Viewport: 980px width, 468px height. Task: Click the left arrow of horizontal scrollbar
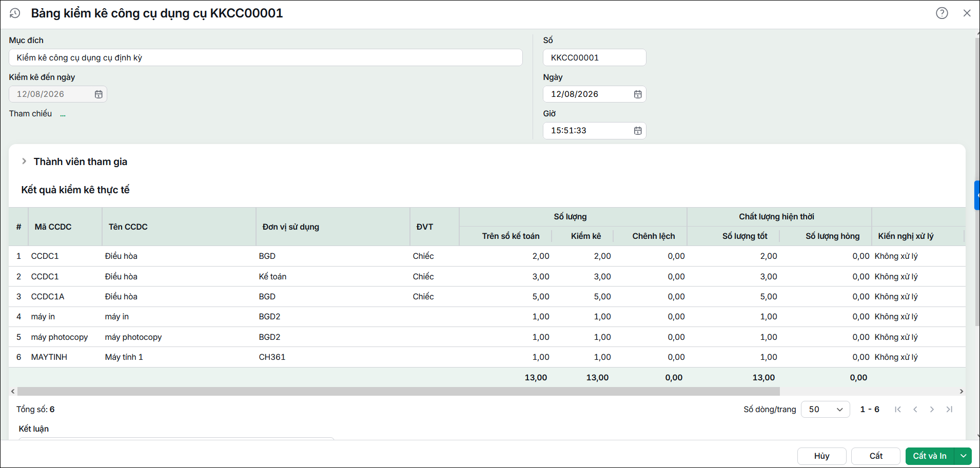coord(13,391)
